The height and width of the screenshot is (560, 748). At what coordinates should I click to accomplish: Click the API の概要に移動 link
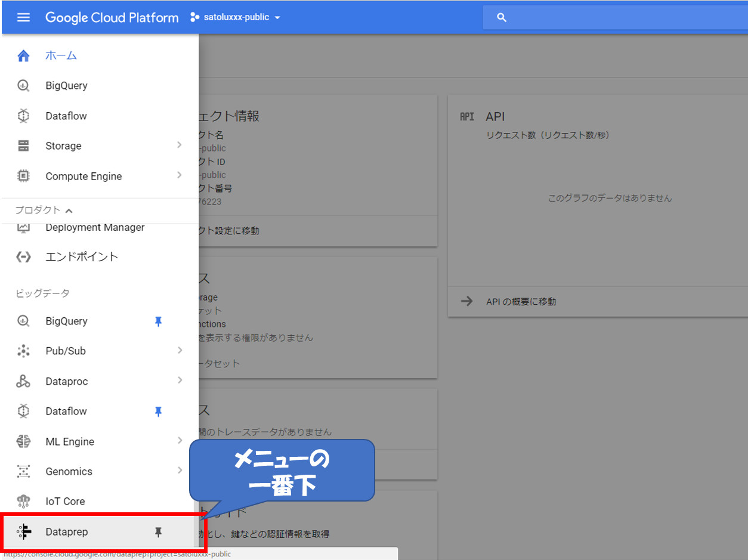521,302
